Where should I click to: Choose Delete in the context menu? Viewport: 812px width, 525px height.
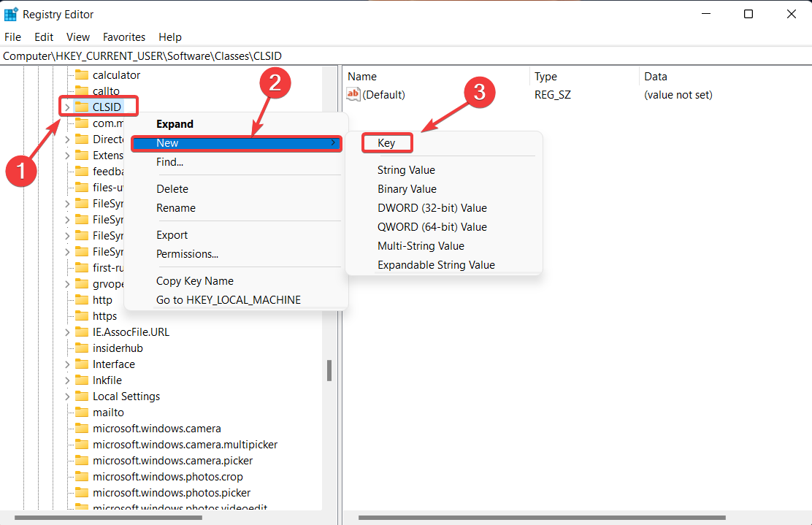click(x=172, y=189)
